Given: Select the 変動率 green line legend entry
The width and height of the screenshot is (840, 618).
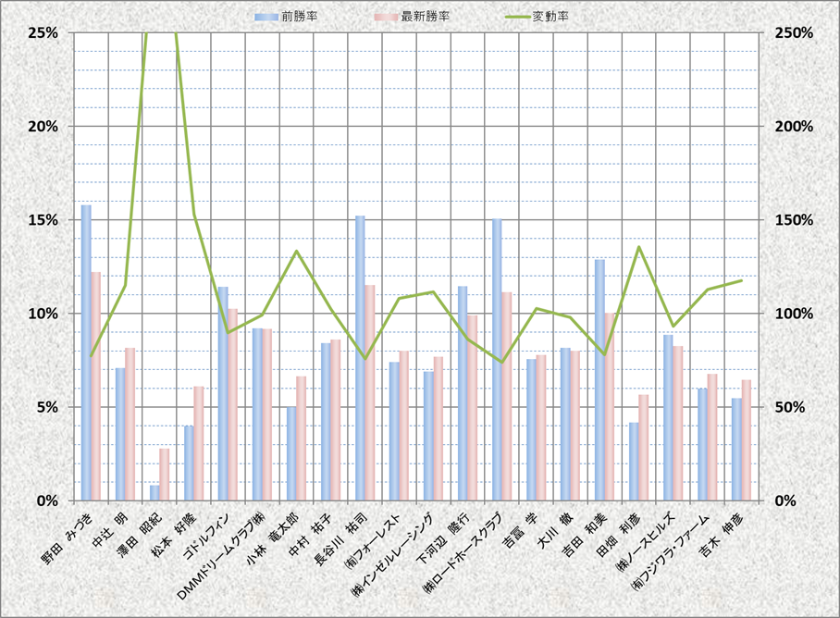Looking at the screenshot, I should coord(511,17).
